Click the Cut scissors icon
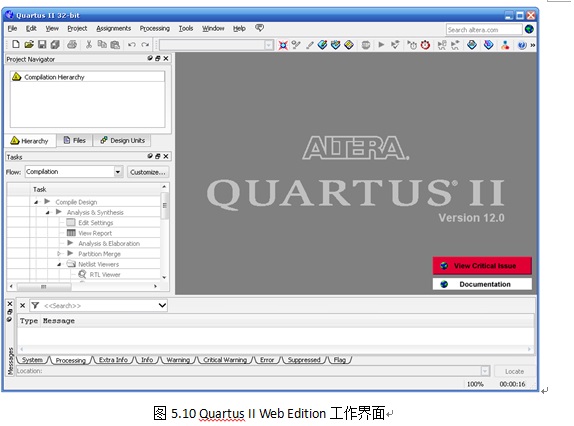 tap(89, 44)
